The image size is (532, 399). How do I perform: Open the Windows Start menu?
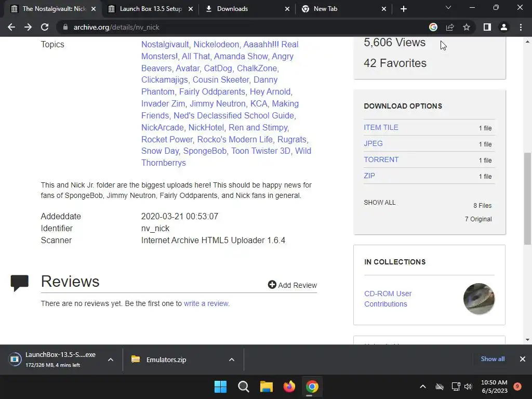tap(220, 387)
